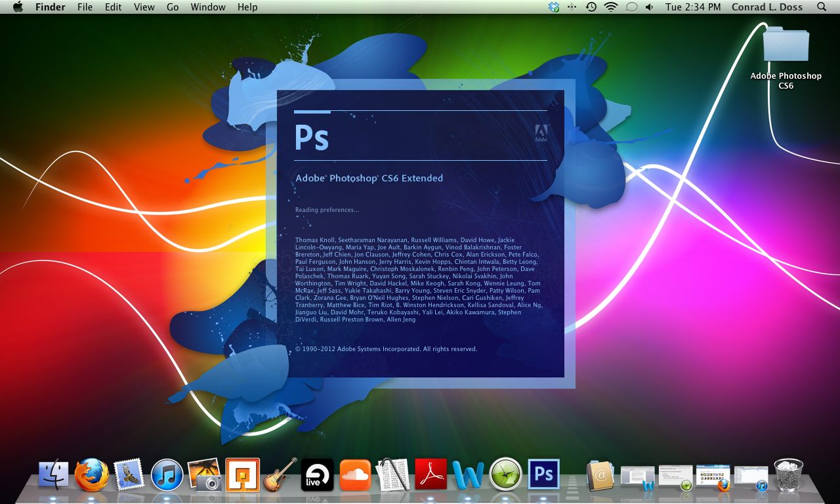Open the volume control in menu bar
This screenshot has height=504, width=840.
click(649, 7)
